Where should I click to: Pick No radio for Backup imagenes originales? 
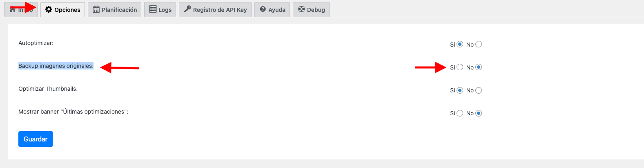click(479, 67)
